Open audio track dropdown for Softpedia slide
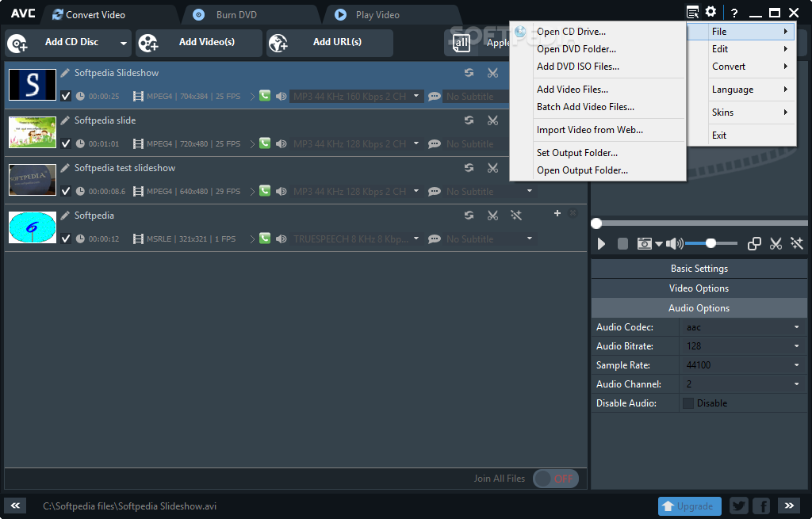Viewport: 812px width, 519px height. tap(416, 143)
